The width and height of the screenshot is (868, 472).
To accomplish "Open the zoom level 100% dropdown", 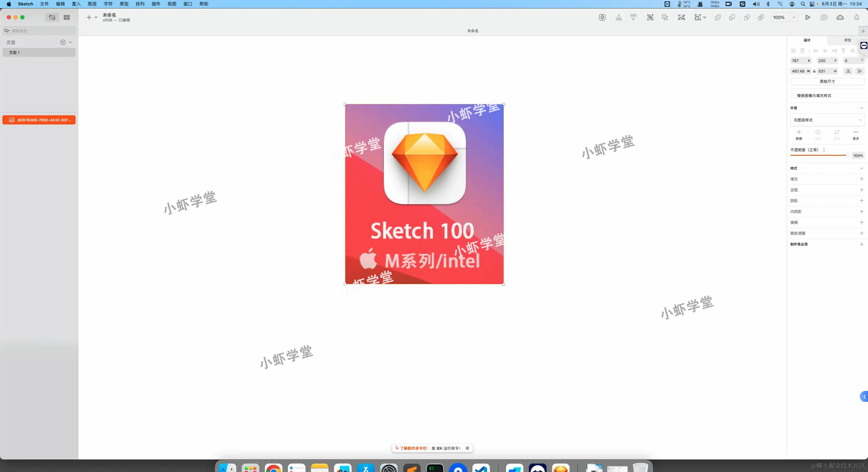I will tap(793, 17).
